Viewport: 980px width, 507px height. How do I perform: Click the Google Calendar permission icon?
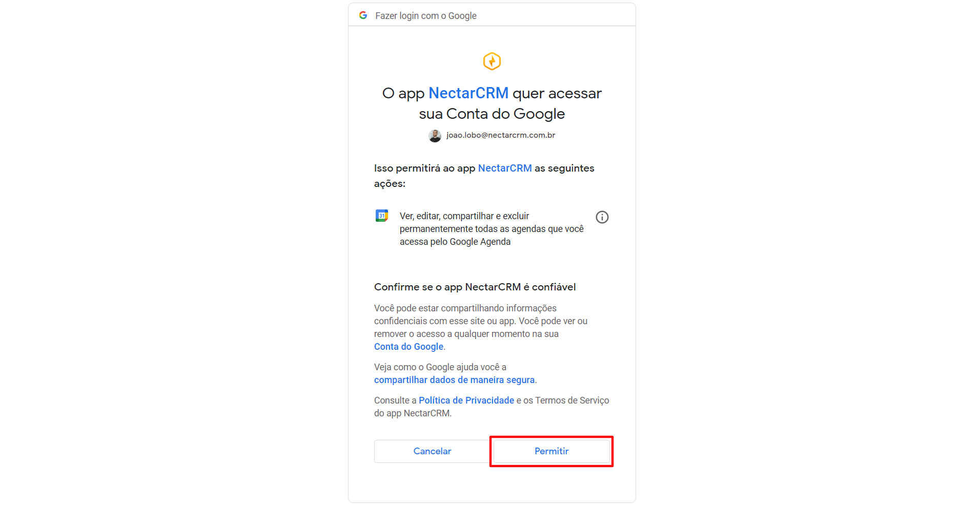pyautogui.click(x=382, y=216)
